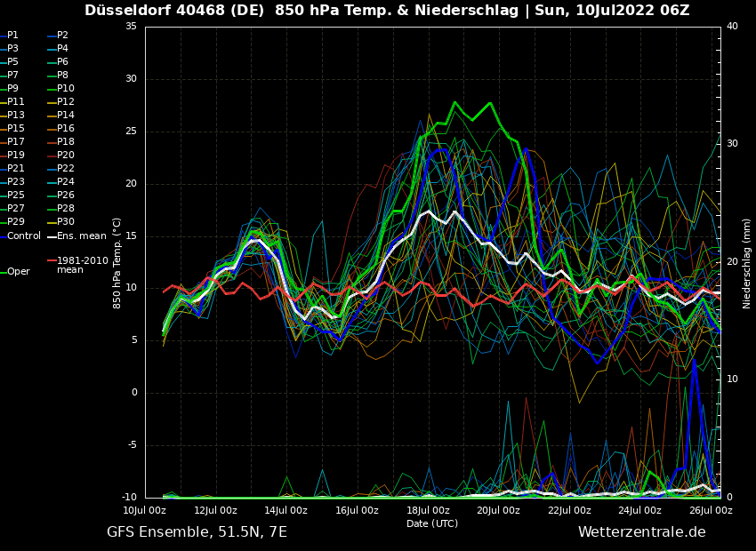Click the P1 legend entry
Viewport: 756px width, 551px height.
12,36
